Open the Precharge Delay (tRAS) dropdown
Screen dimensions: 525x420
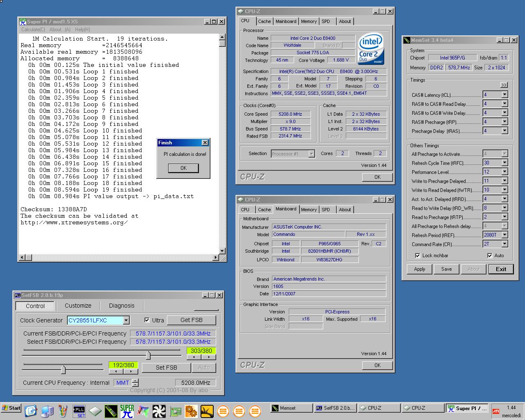505,131
